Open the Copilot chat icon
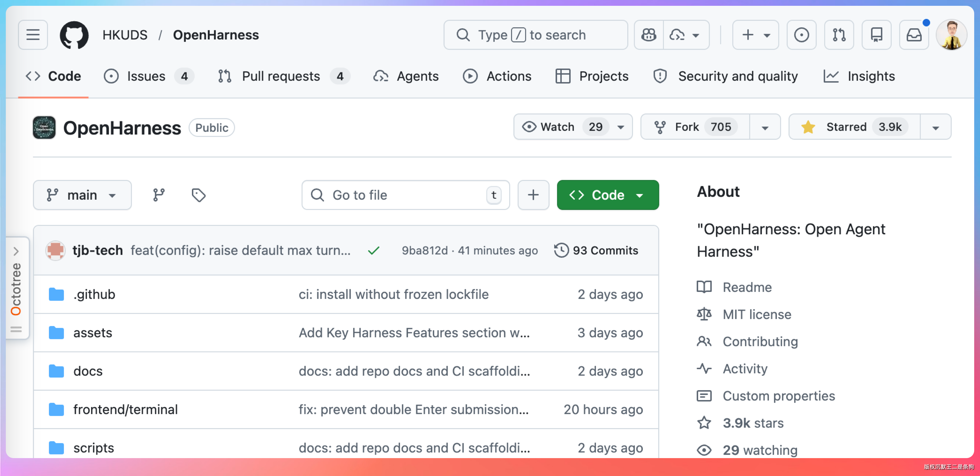Image resolution: width=980 pixels, height=476 pixels. coord(649,35)
